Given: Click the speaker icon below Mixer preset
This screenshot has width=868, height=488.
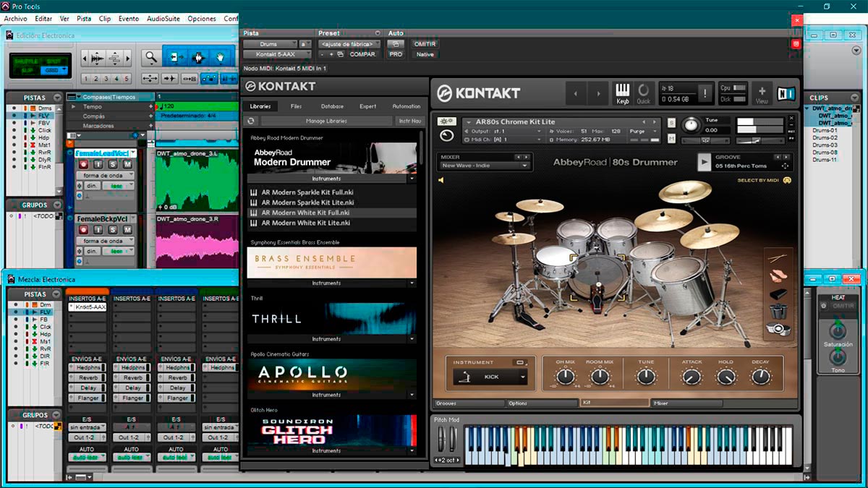Looking at the screenshot, I should click(440, 180).
